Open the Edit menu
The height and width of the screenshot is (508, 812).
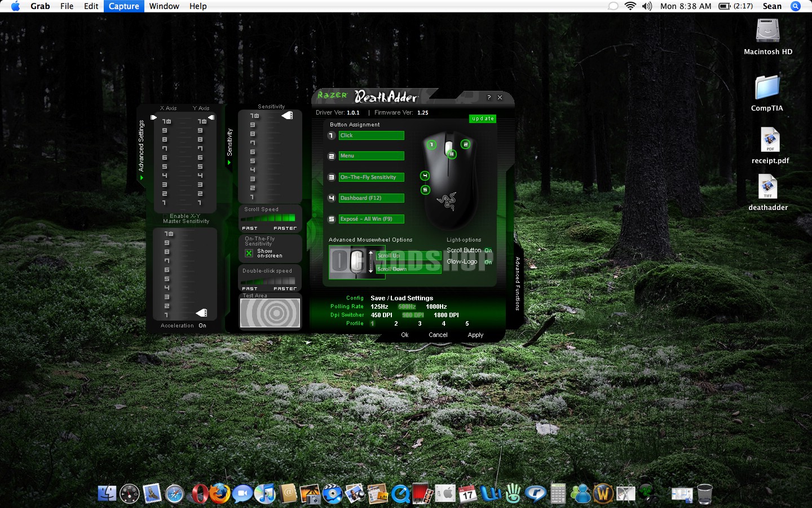pos(91,6)
